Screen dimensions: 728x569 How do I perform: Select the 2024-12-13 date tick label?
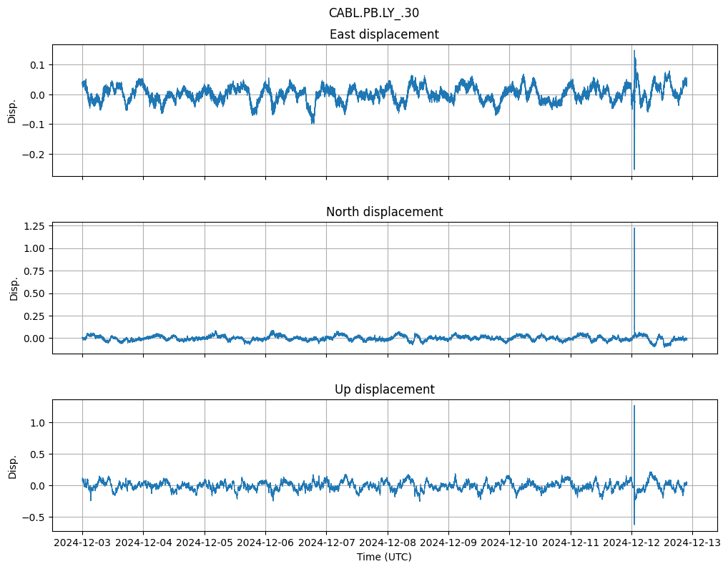click(692, 543)
